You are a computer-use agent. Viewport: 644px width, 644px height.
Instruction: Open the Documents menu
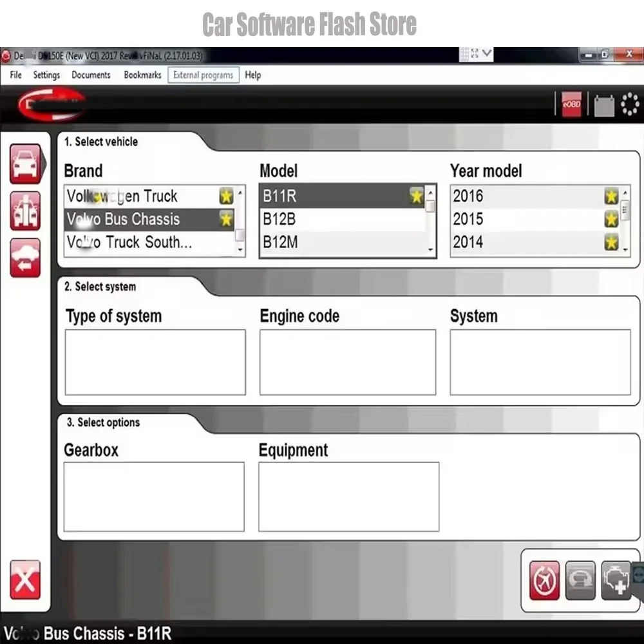click(x=91, y=75)
